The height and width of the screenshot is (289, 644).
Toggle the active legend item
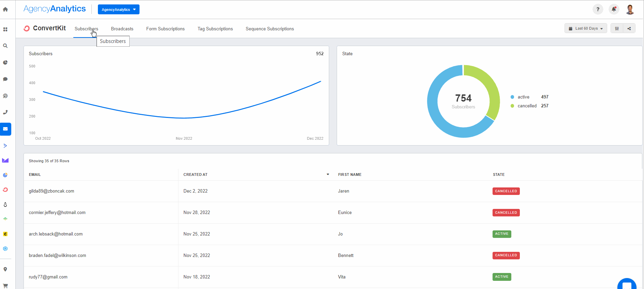point(523,97)
